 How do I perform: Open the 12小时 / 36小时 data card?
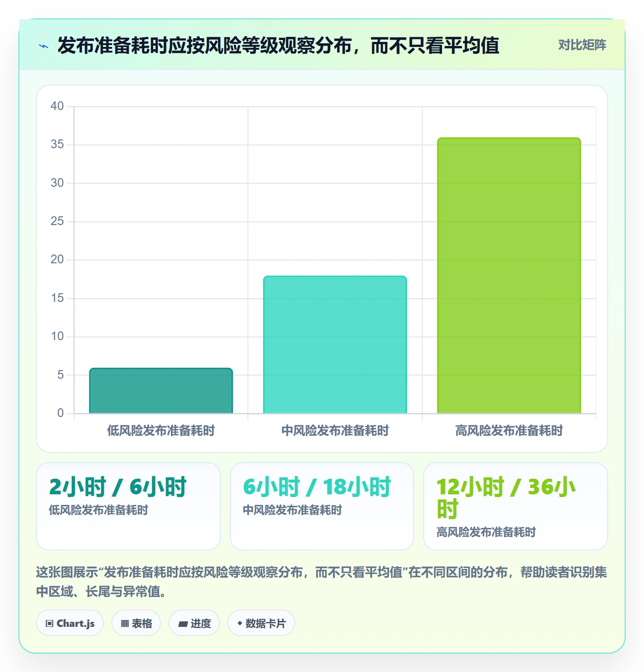click(x=516, y=506)
